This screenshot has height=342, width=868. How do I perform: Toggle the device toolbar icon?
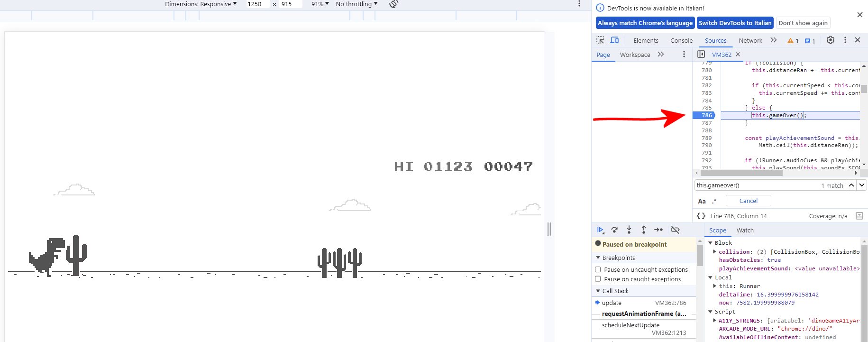tap(614, 40)
